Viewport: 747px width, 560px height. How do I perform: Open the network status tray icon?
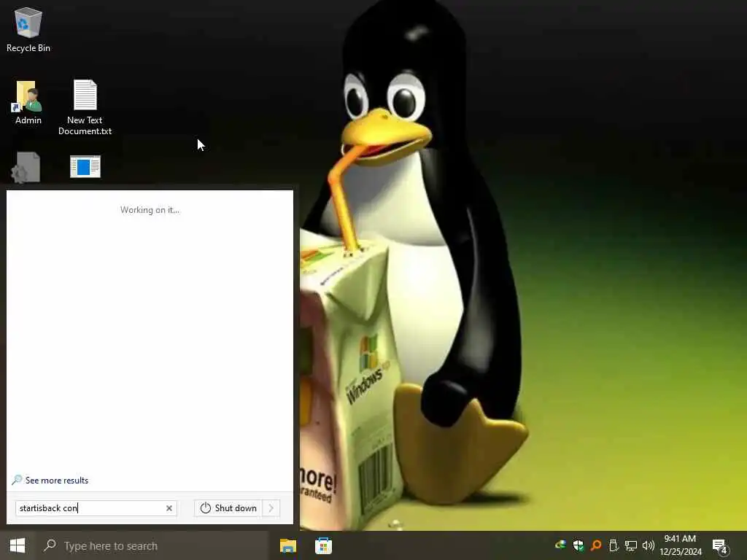coord(631,545)
